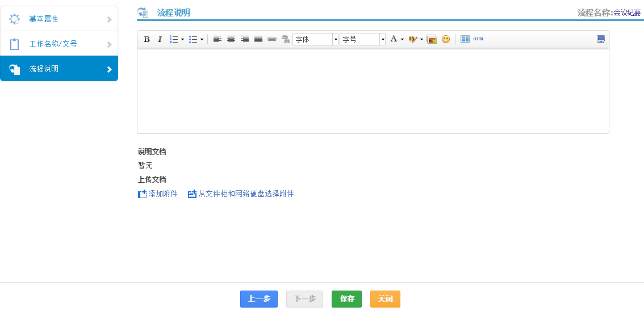This screenshot has width=644, height=311.
Task: Insert a bulleted list
Action: tap(193, 39)
